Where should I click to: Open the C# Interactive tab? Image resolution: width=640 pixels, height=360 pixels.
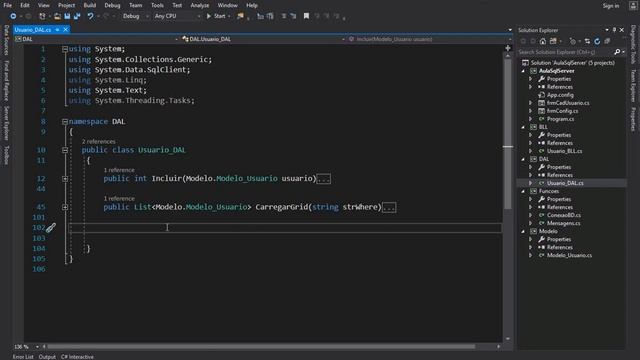(77, 357)
